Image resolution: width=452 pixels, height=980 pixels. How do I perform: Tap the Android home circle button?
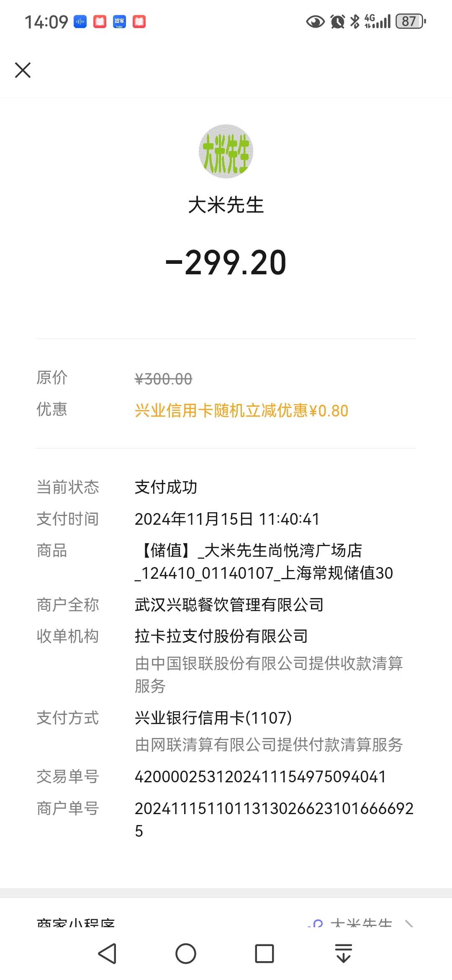[186, 954]
